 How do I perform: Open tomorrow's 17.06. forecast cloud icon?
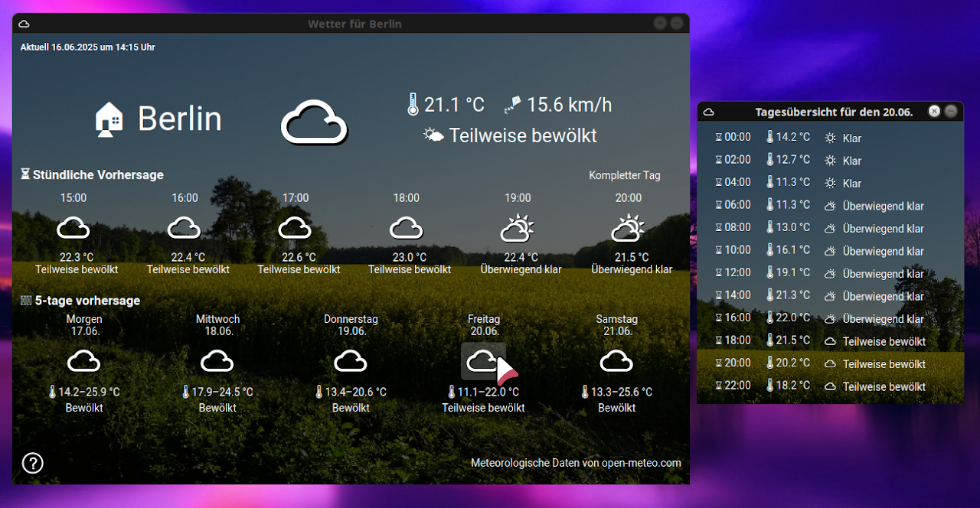point(84,361)
